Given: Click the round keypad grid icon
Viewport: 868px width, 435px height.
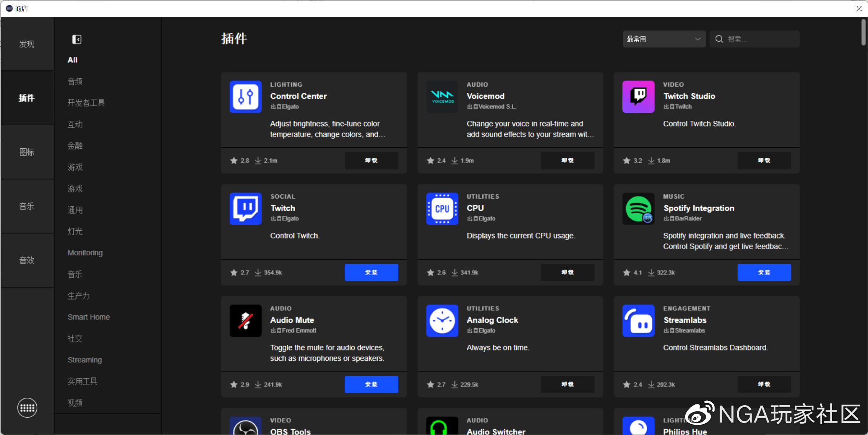Looking at the screenshot, I should click(27, 408).
